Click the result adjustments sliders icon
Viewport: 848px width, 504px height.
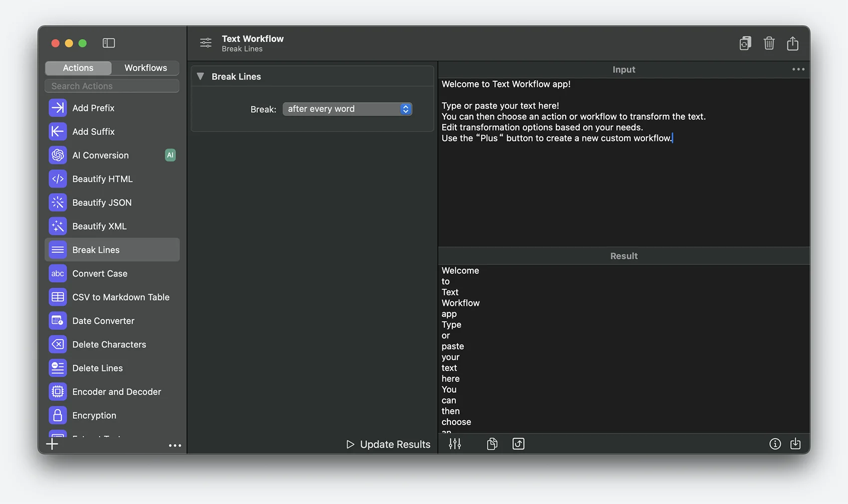[455, 444]
